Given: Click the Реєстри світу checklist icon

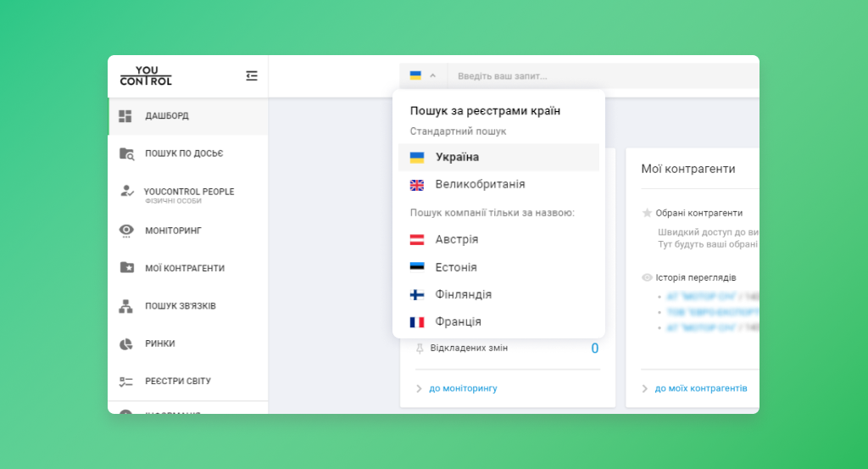Looking at the screenshot, I should click(x=126, y=382).
